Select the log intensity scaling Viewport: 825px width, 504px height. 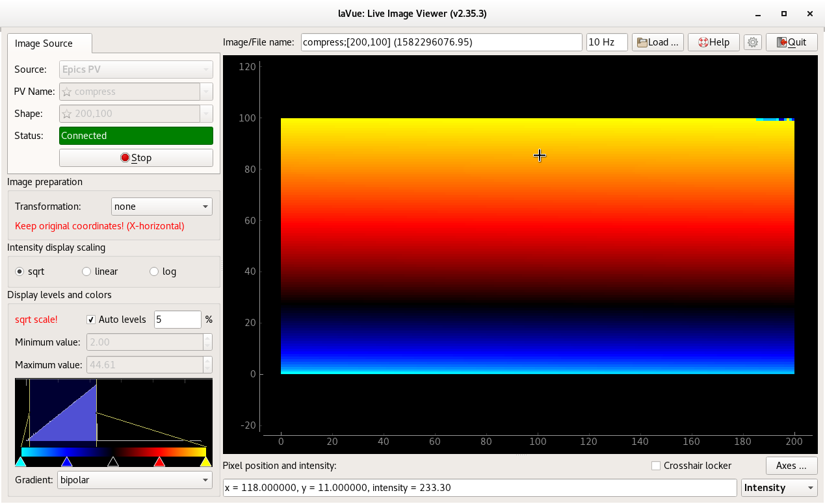155,271
